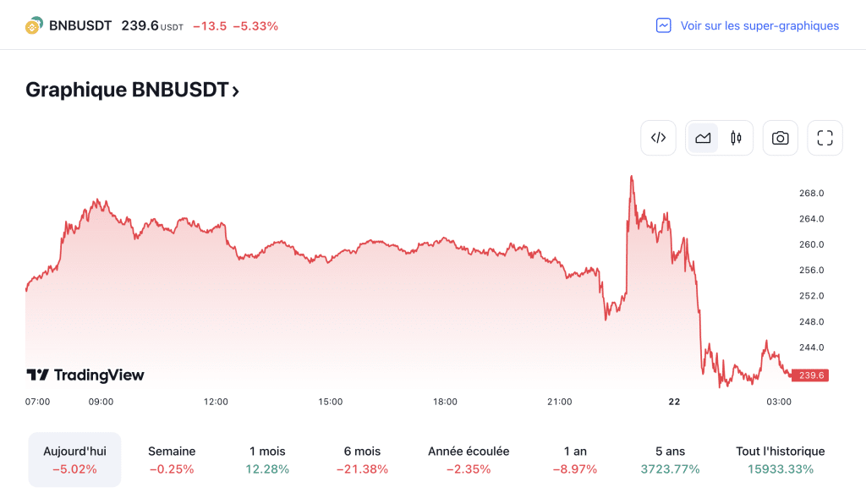
Task: Choose the 'Année écoulée' range
Action: pos(469,459)
